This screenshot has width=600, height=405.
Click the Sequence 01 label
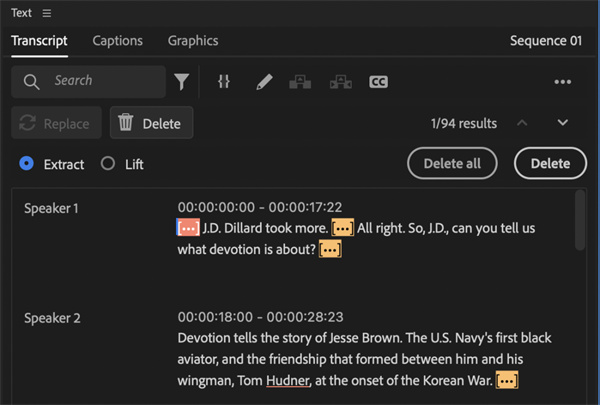pos(546,41)
